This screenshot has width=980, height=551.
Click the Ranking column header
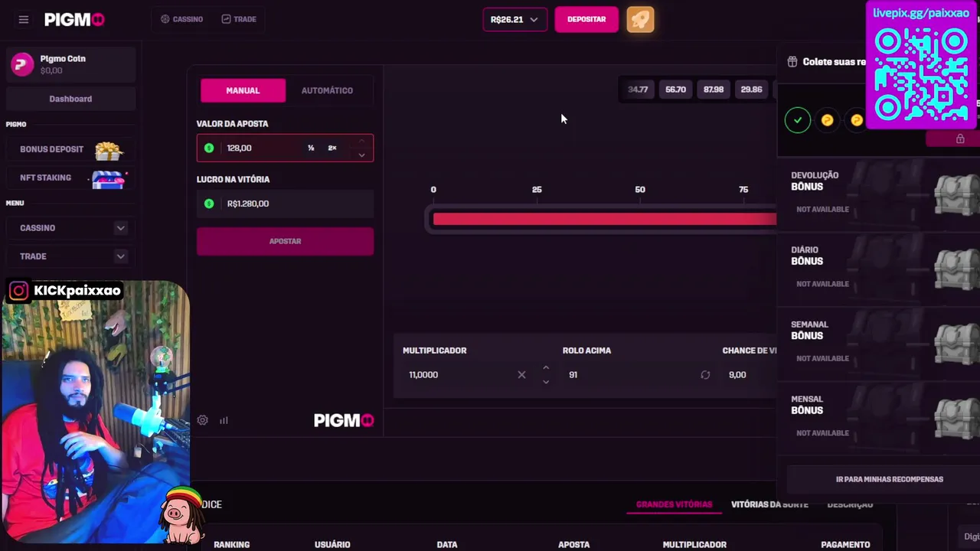pyautogui.click(x=232, y=545)
